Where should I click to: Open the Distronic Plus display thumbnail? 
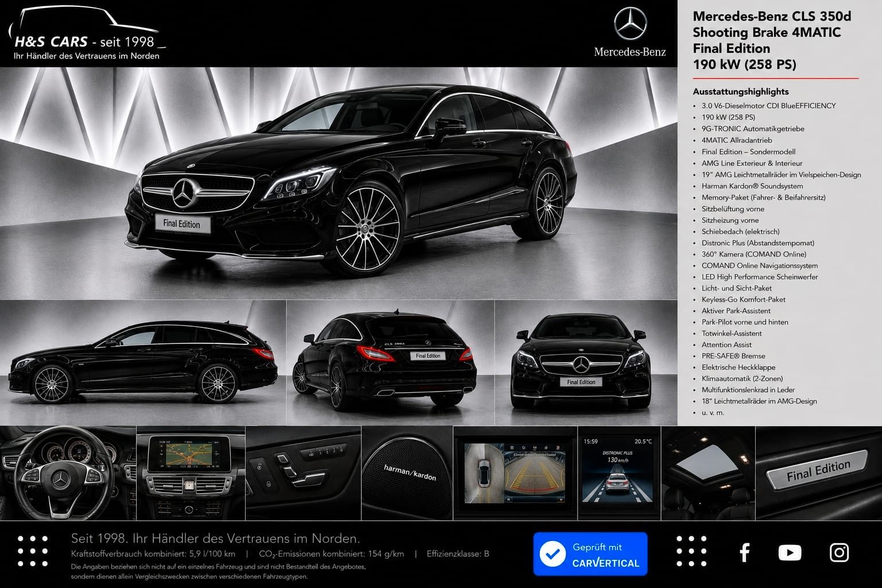(x=619, y=473)
